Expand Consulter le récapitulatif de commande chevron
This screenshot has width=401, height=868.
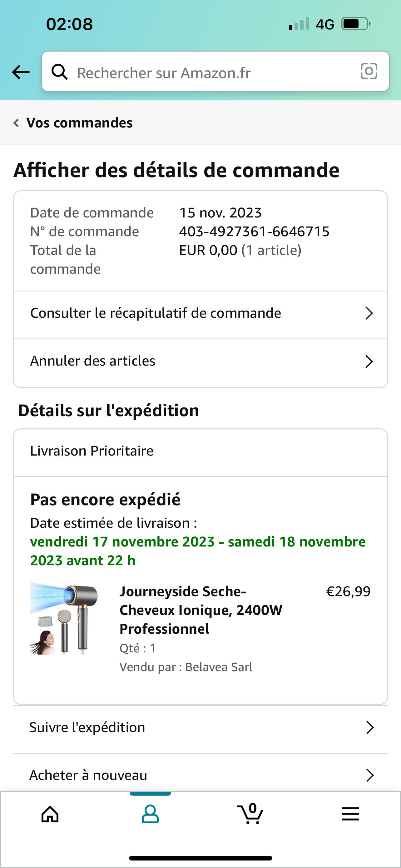pos(369,313)
